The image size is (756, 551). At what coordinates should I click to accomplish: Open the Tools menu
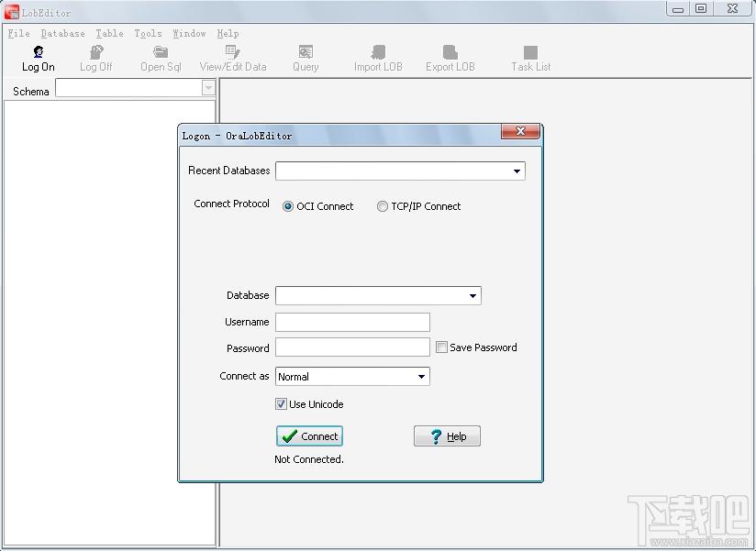click(x=148, y=33)
